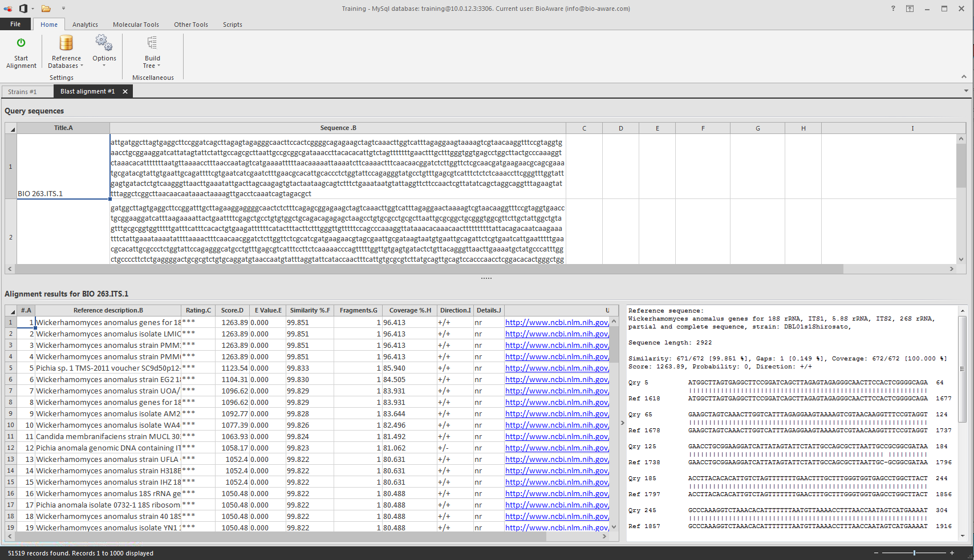
Task: Click the Build Tree icon
Action: 152,42
